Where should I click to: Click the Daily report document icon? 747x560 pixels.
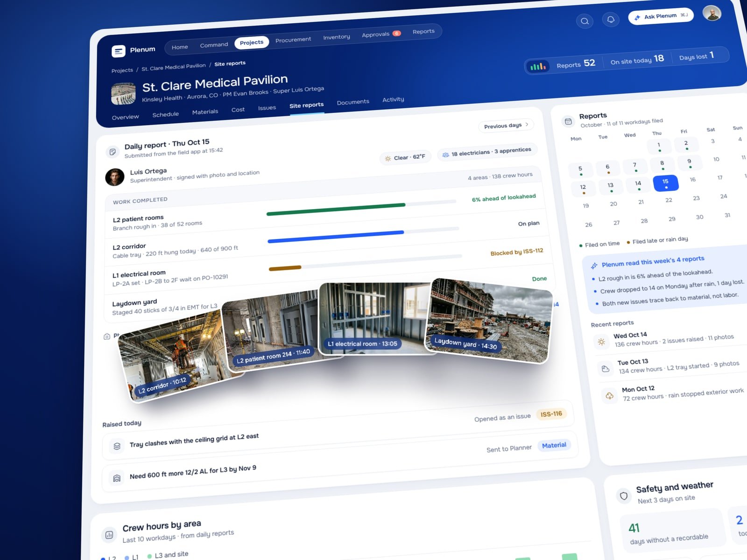point(113,152)
